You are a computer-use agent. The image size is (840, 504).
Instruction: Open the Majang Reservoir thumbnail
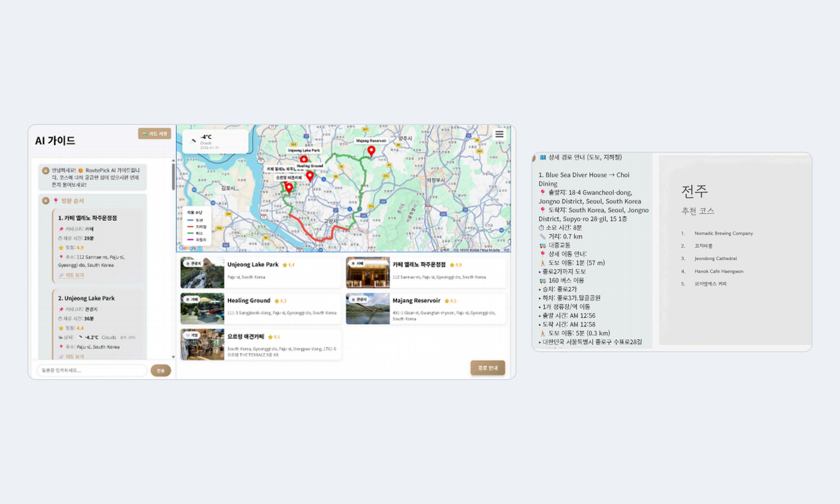(x=367, y=309)
